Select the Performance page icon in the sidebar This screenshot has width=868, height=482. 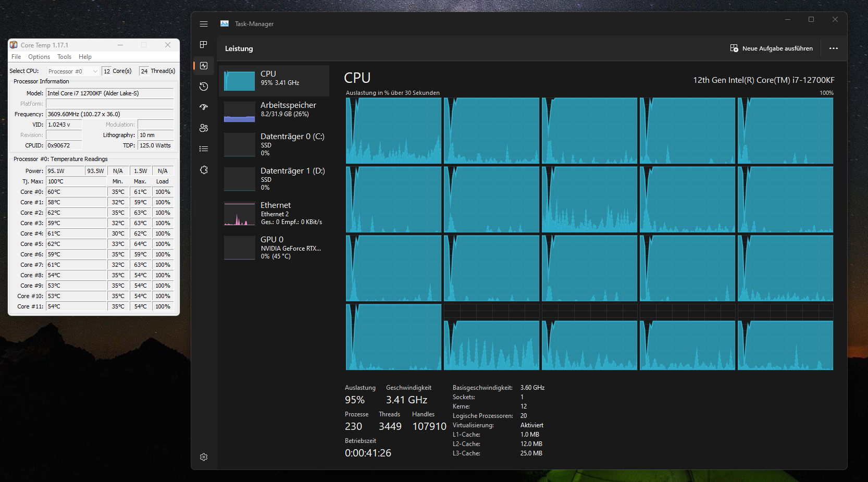[204, 66]
